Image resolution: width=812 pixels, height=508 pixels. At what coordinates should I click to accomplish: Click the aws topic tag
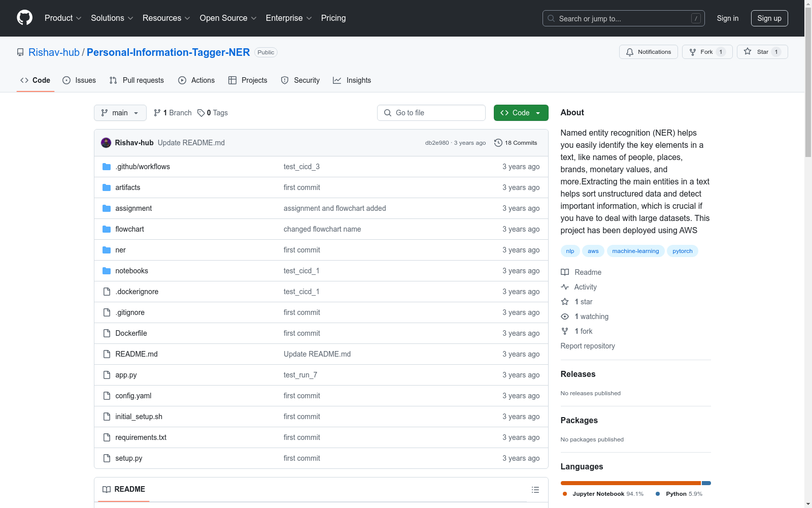593,251
